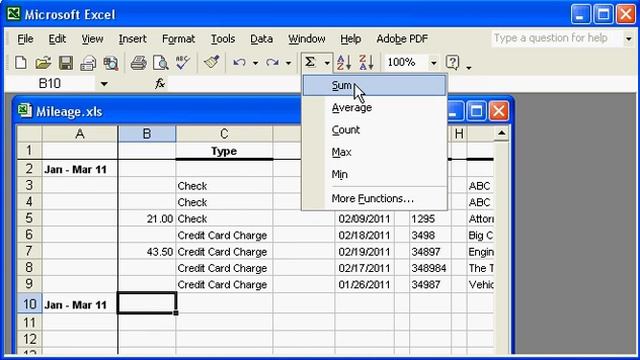Expand the Redo history dropdown arrow

[x=288, y=63]
